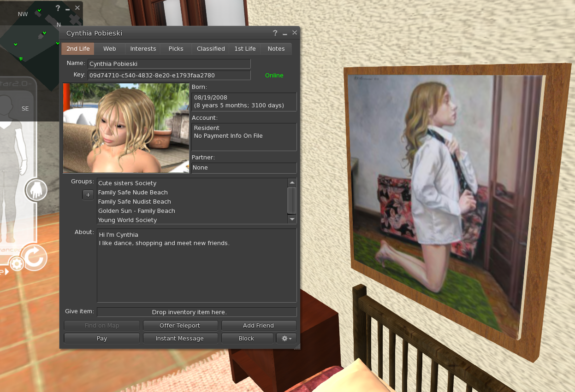Click the scroll-down arrow of the Groups list
This screenshot has height=392, width=575.
(291, 220)
